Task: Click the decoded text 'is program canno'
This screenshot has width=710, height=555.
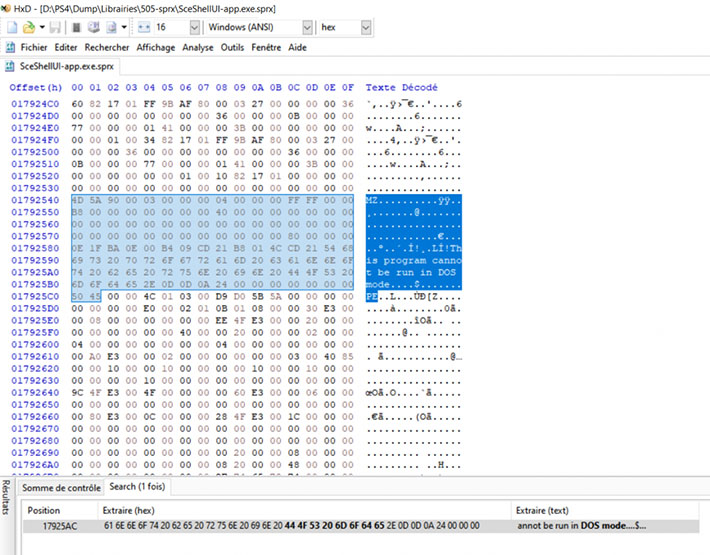Action: click(x=414, y=260)
